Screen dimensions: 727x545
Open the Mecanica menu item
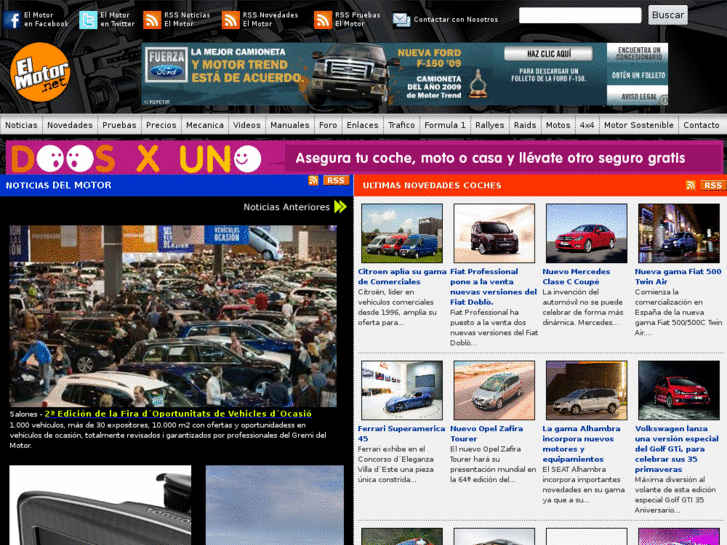pyautogui.click(x=205, y=125)
